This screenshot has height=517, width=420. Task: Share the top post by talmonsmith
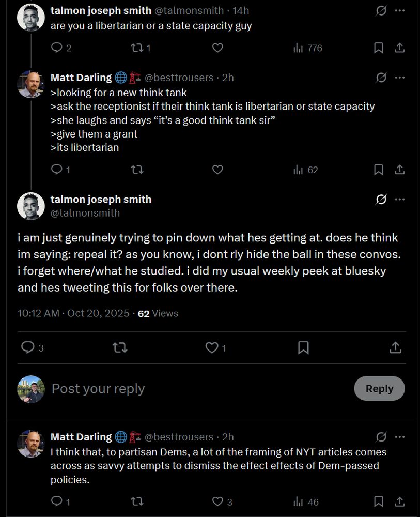(399, 48)
